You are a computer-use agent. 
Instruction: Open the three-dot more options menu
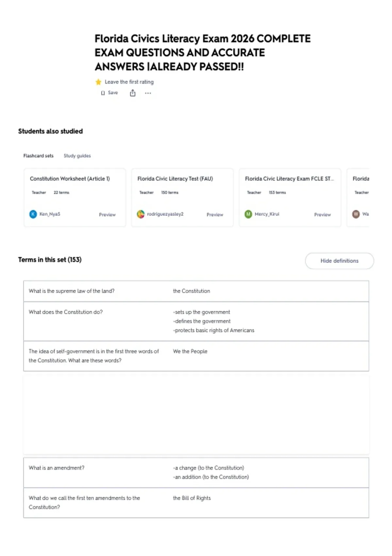click(148, 93)
